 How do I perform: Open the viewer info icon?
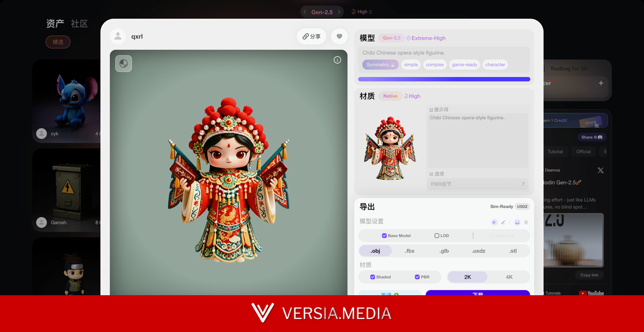(x=337, y=60)
